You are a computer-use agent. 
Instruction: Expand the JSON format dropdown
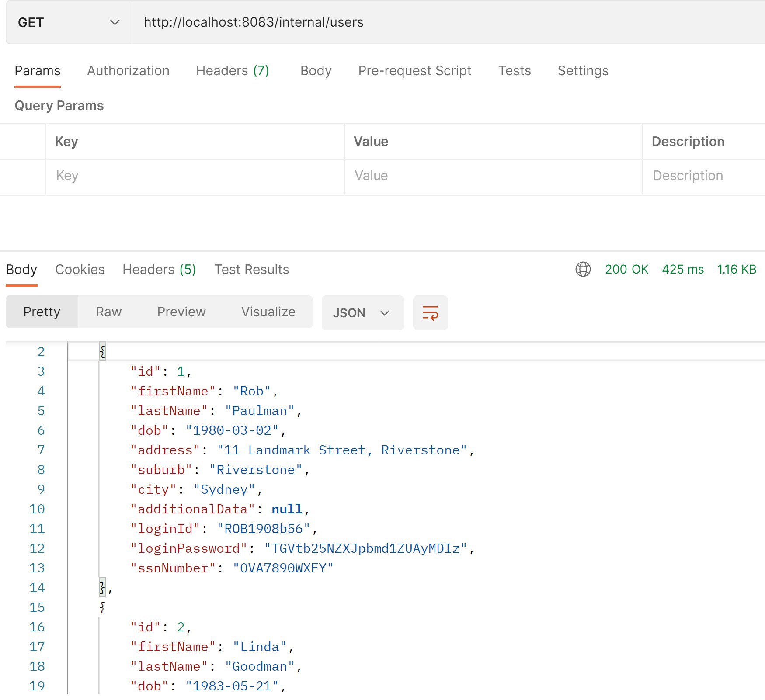click(362, 313)
